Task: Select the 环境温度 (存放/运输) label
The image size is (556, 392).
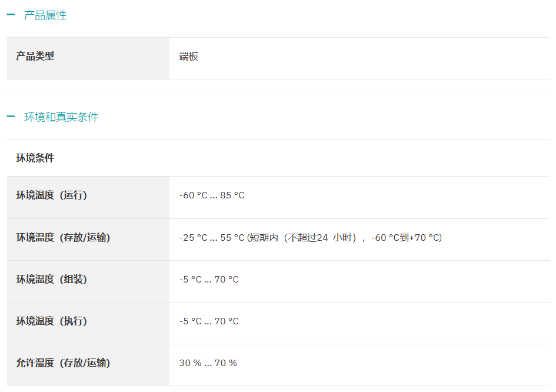Action: click(63, 237)
